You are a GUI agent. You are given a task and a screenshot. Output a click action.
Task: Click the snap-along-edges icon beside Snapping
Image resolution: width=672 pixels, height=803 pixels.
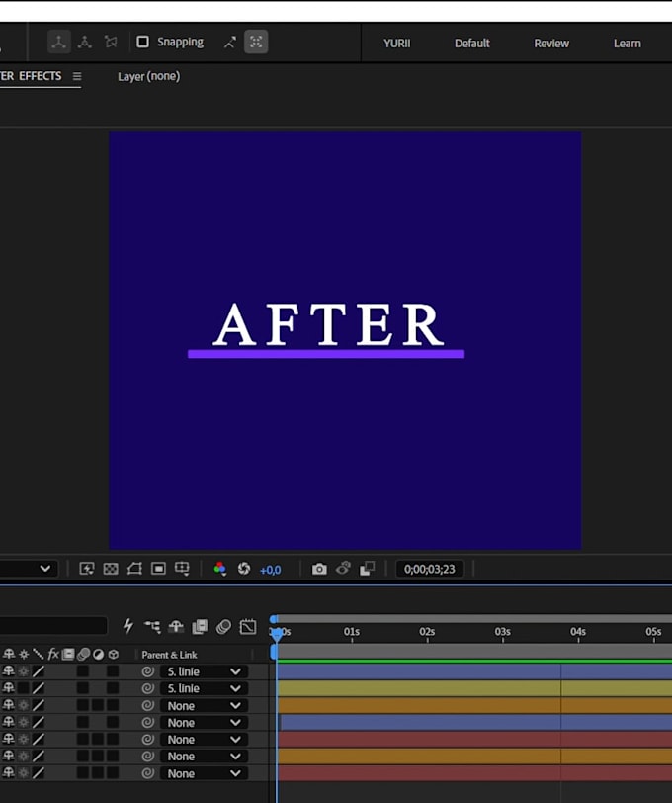230,42
